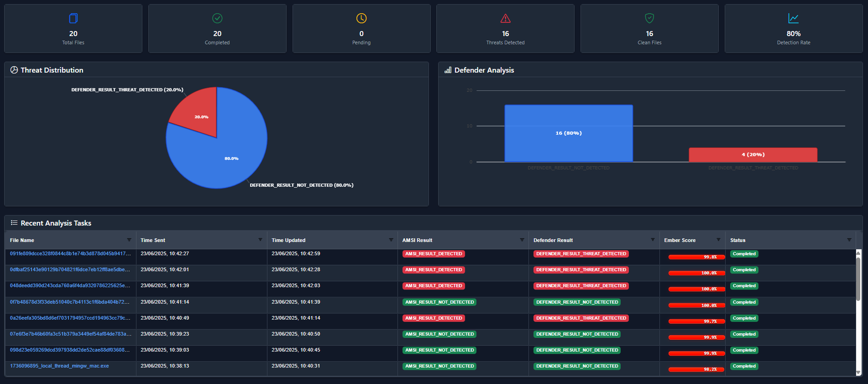Click the scrollbar up arrow in the table

(858, 252)
